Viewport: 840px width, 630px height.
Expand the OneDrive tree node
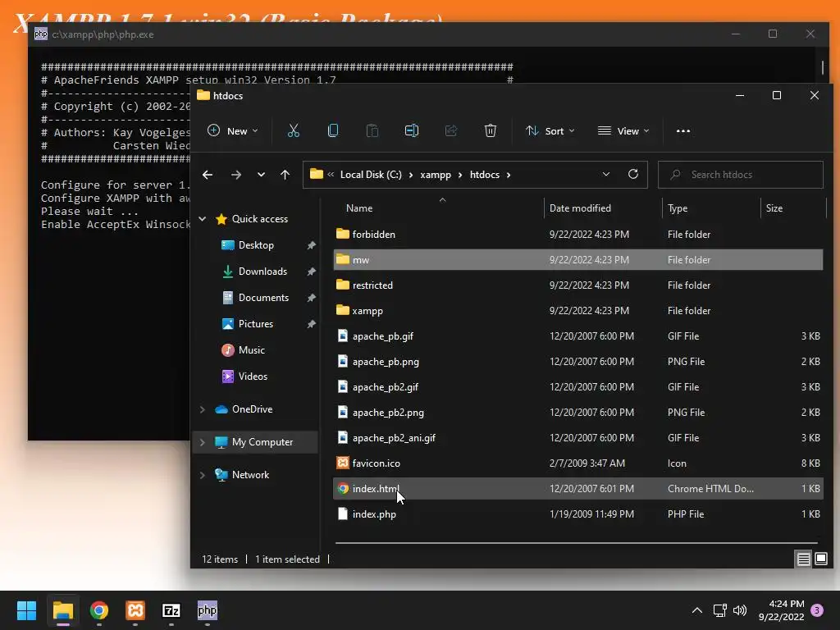coord(203,409)
